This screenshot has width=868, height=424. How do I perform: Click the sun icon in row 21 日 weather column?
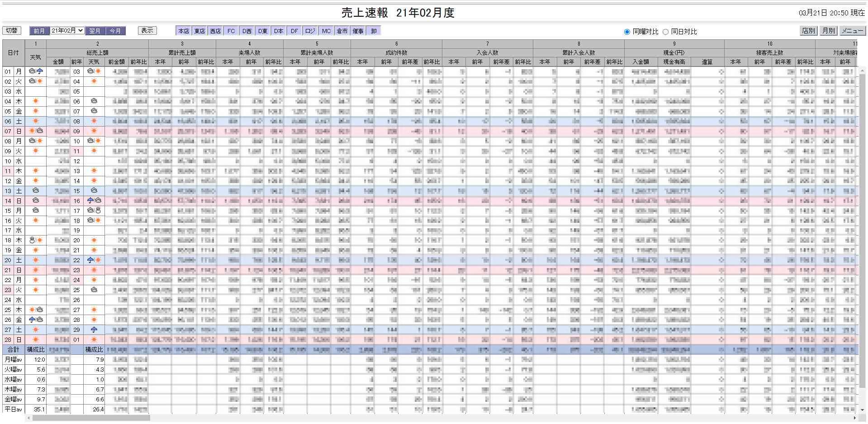pos(35,270)
